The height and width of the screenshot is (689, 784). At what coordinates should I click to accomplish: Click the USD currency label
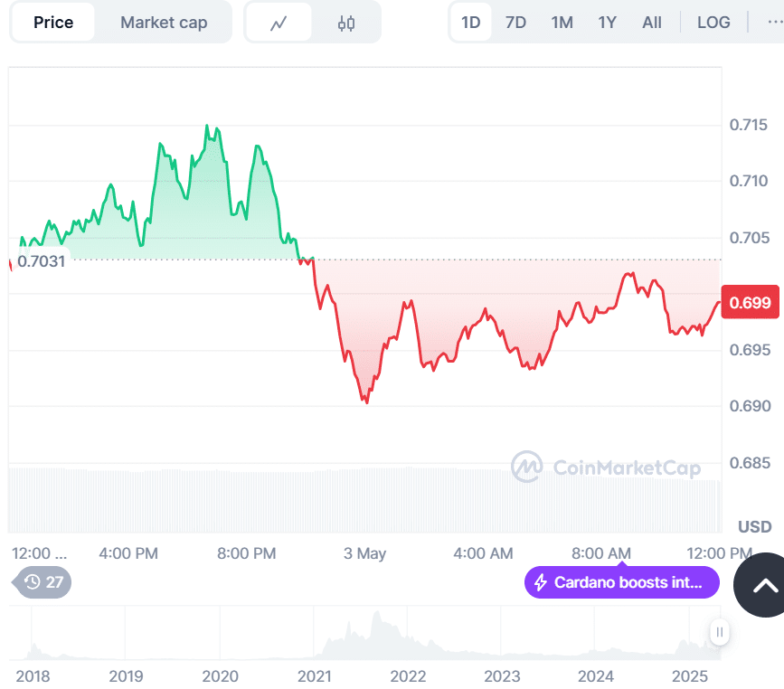click(x=754, y=526)
